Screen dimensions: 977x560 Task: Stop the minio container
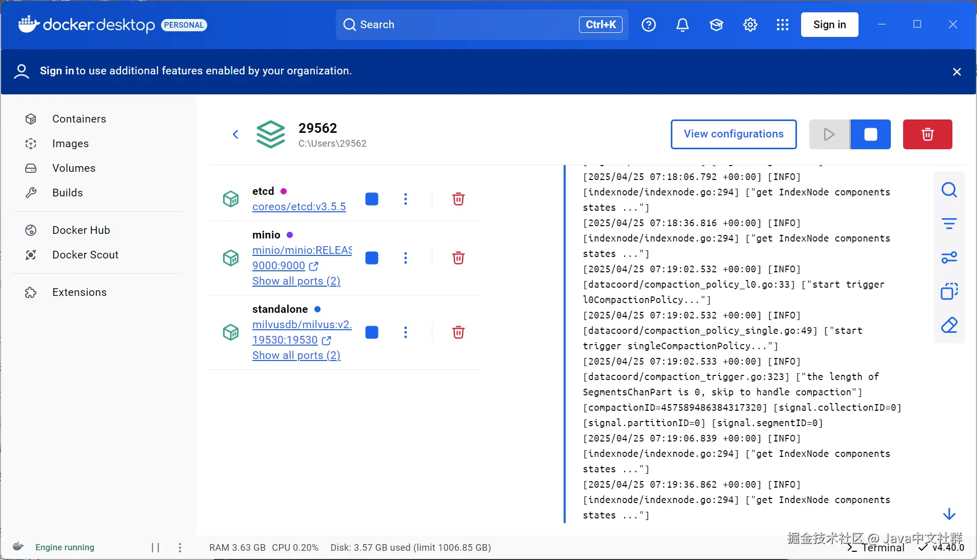(x=372, y=258)
